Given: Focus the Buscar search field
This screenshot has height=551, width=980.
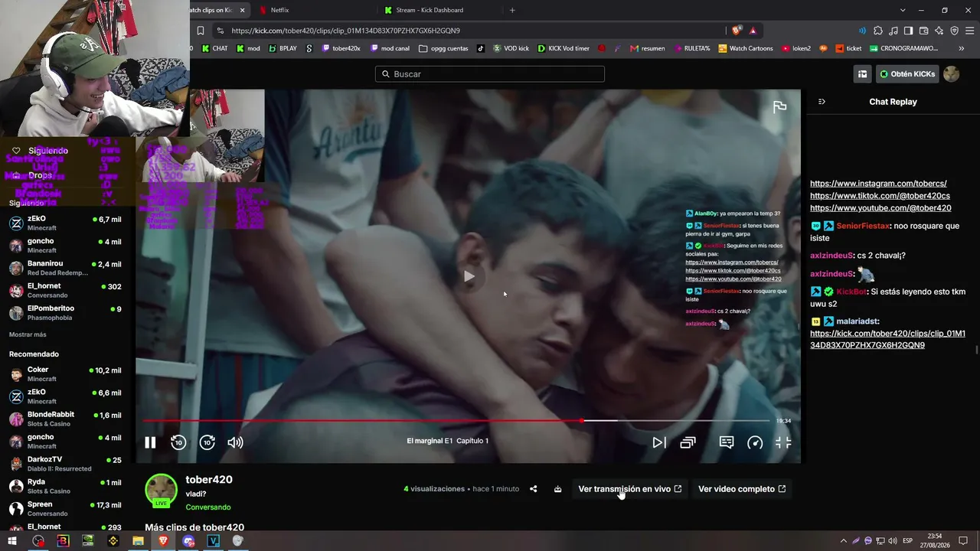Looking at the screenshot, I should tap(490, 74).
